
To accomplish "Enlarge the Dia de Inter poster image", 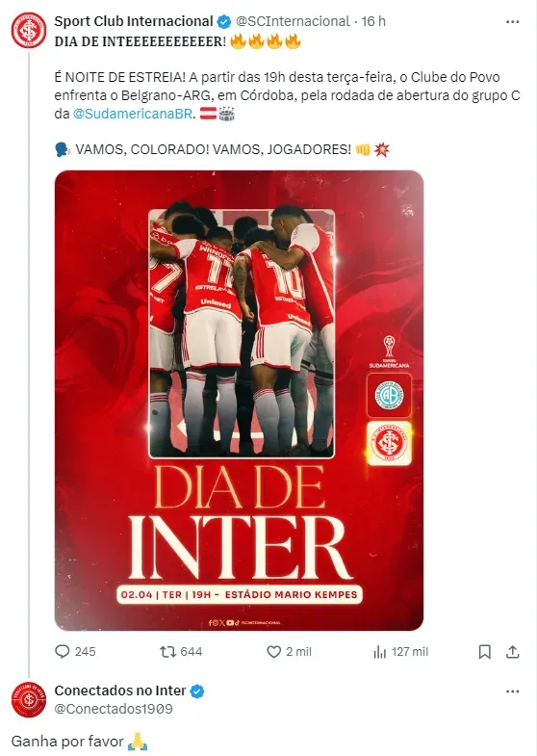I will tap(239, 401).
